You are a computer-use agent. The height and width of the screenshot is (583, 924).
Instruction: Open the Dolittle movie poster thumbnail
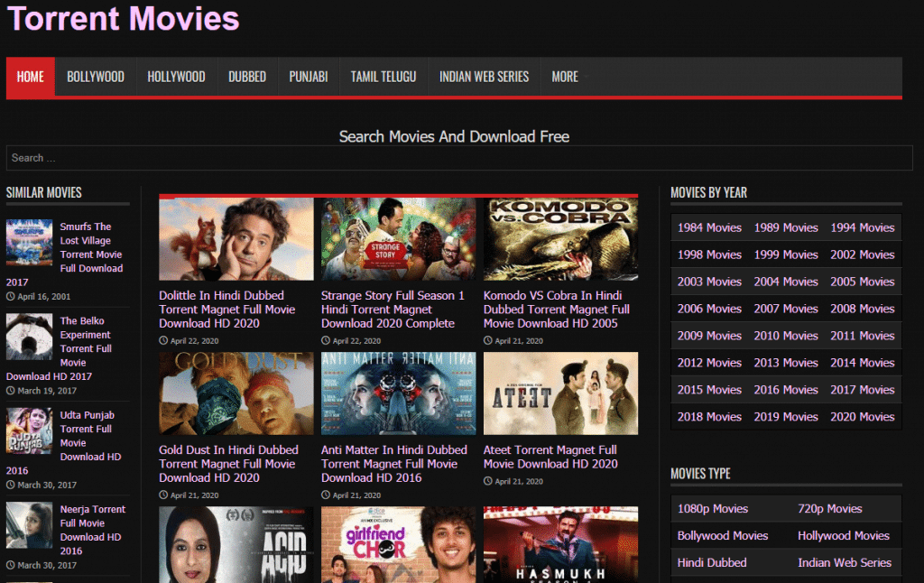click(x=236, y=239)
